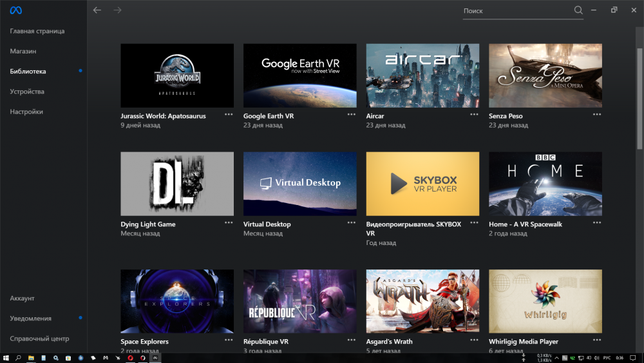The width and height of the screenshot is (644, 363).
Task: Open three-dot menu for Whirligig Media Player
Action: pos(597,340)
